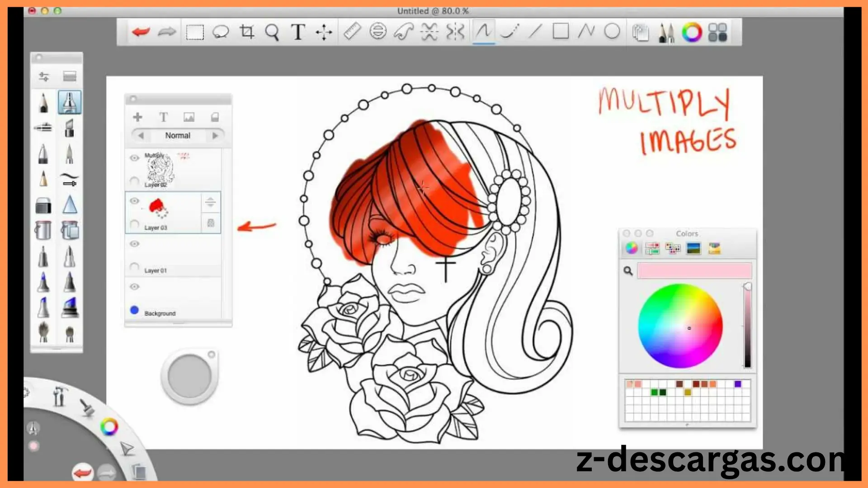The width and height of the screenshot is (868, 488).
Task: Add a text layer in layer panel
Action: pyautogui.click(x=163, y=117)
